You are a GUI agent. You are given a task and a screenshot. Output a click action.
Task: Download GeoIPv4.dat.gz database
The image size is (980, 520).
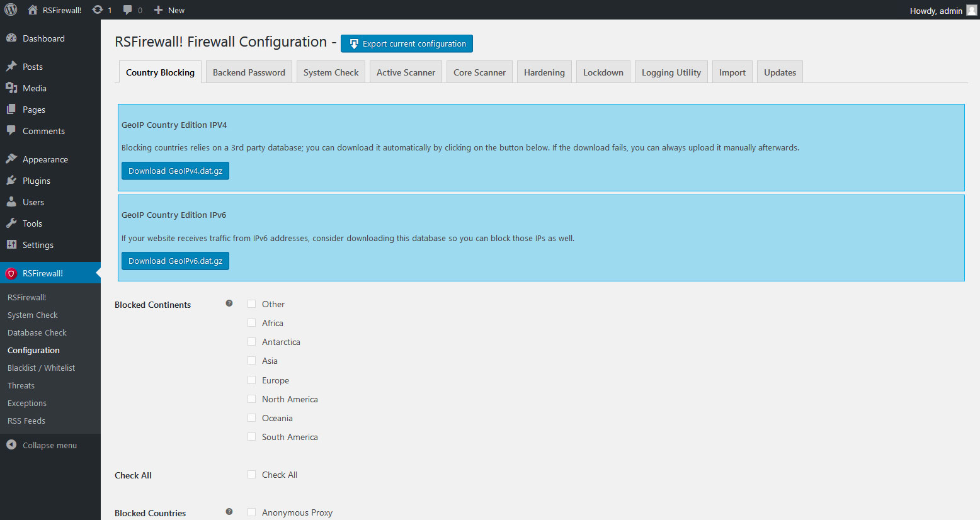175,171
